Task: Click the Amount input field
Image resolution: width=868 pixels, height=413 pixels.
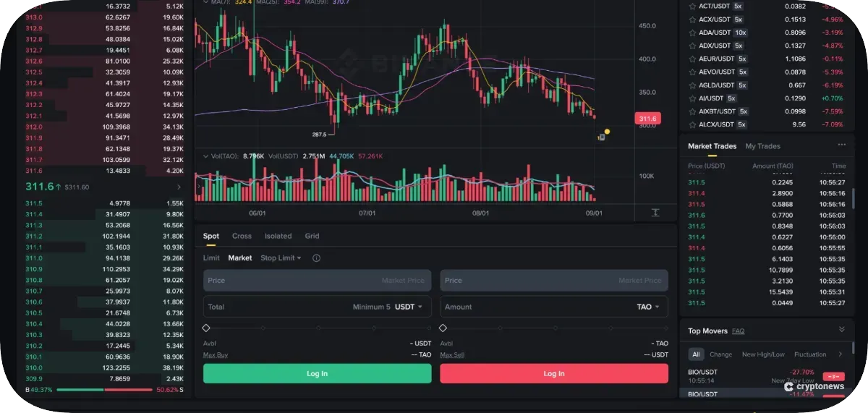Action: [554, 307]
